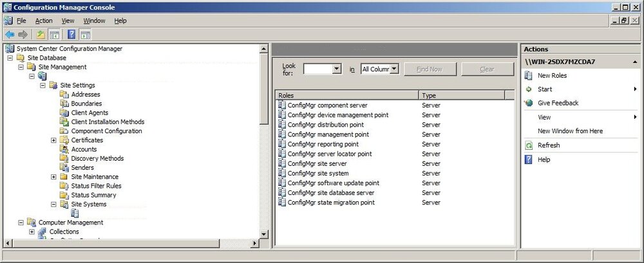Expand the Certificates node
Image resolution: width=644 pixels, height=263 pixels.
(x=53, y=140)
